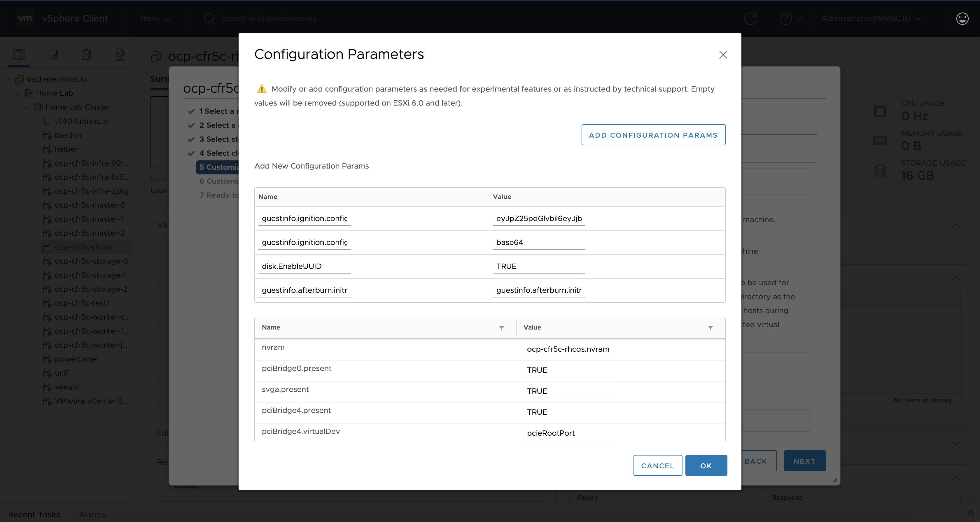
Task: Click OK to save configuration parameters
Action: pos(706,465)
